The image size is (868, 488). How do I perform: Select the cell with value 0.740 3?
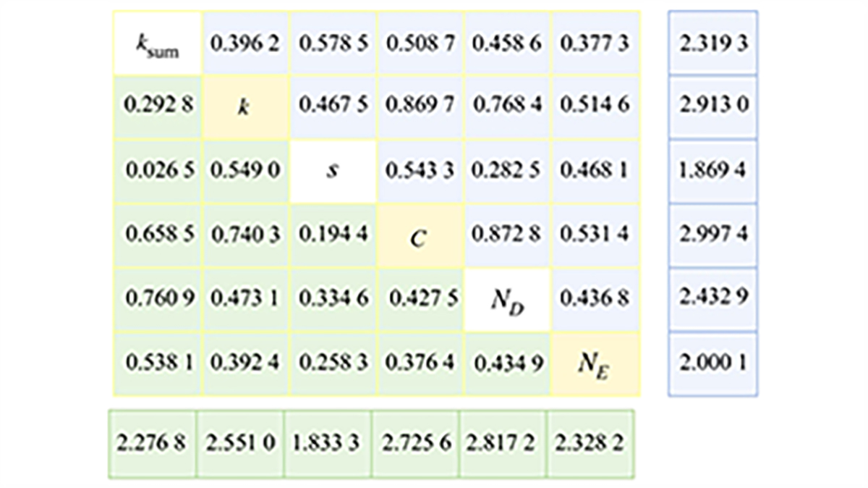pyautogui.click(x=245, y=236)
